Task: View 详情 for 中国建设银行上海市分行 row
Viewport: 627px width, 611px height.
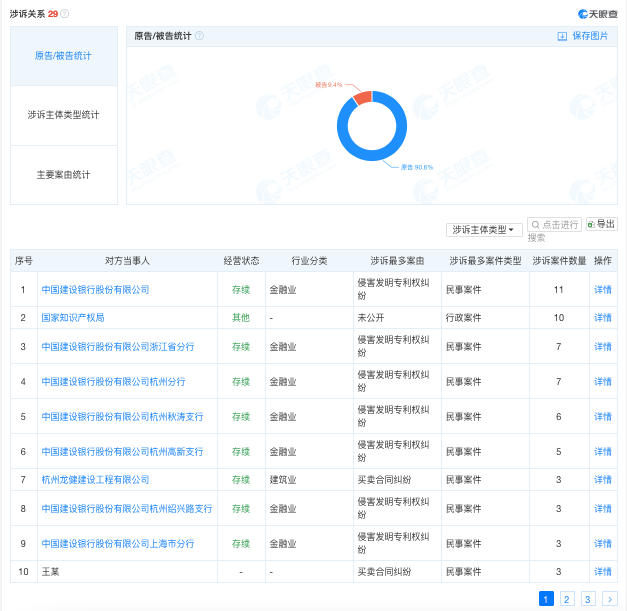Action: (x=602, y=544)
